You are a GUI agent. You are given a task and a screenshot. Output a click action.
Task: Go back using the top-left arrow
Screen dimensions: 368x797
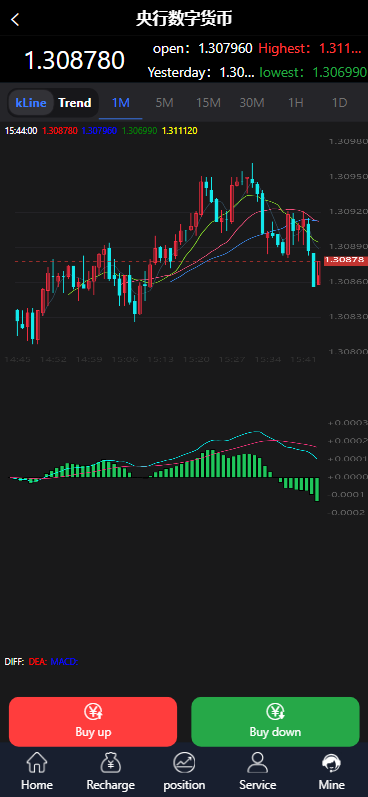[15, 20]
